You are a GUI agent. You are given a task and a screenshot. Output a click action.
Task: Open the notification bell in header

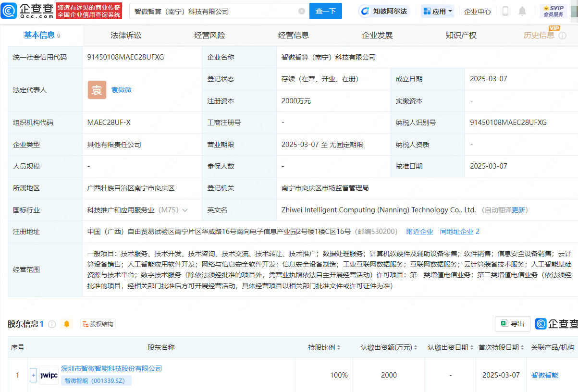tap(522, 11)
